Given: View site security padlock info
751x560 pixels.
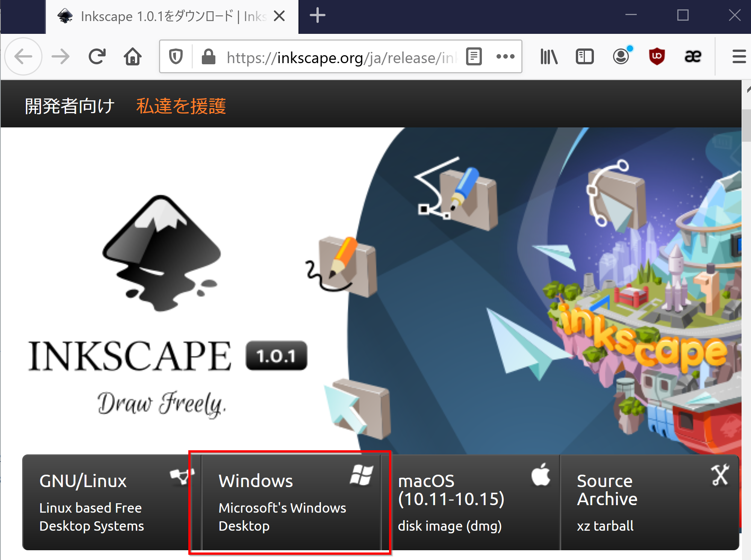Looking at the screenshot, I should [x=208, y=57].
